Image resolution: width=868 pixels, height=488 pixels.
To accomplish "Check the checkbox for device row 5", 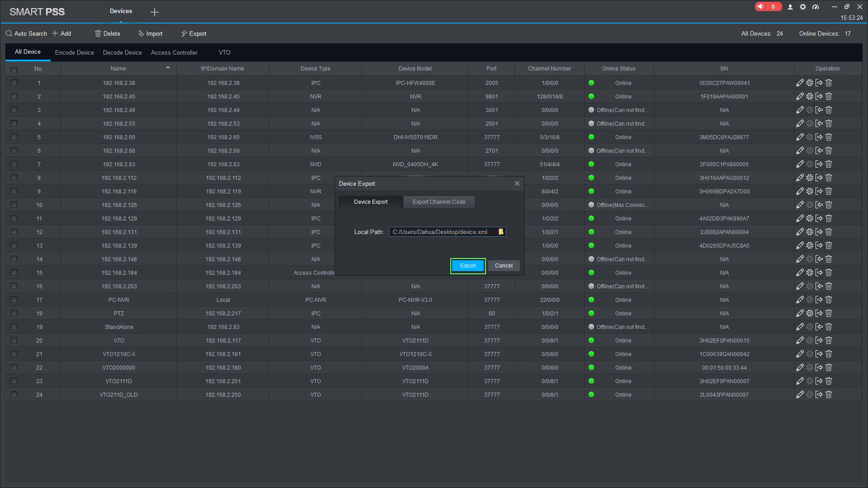I will 14,137.
